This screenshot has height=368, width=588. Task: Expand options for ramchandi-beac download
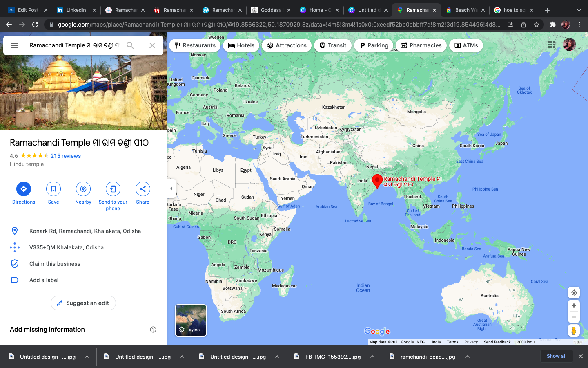(468, 357)
